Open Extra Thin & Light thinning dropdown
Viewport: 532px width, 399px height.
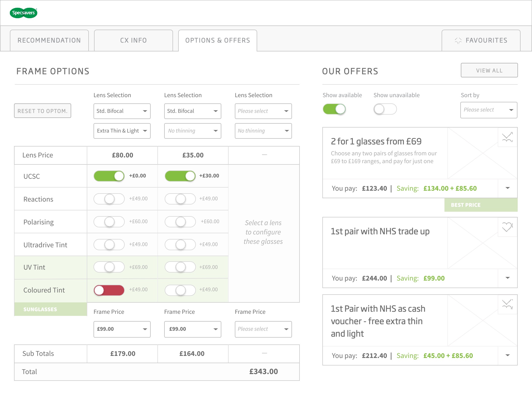click(122, 131)
